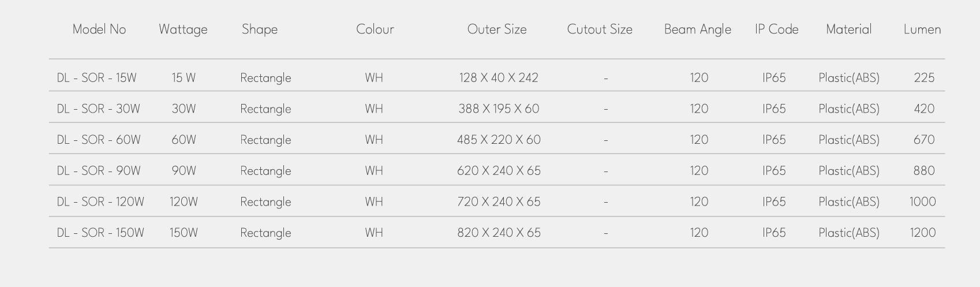
Task: Click the Beam Angle column header
Action: click(698, 30)
